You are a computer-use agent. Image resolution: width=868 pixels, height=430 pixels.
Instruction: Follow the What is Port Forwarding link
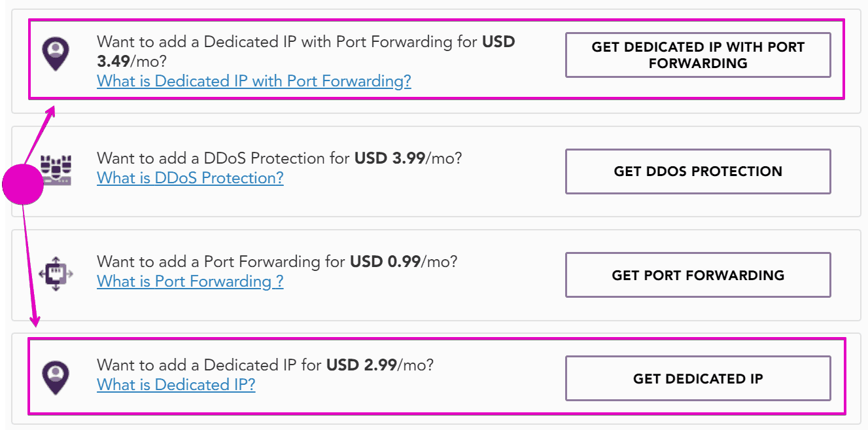point(190,281)
